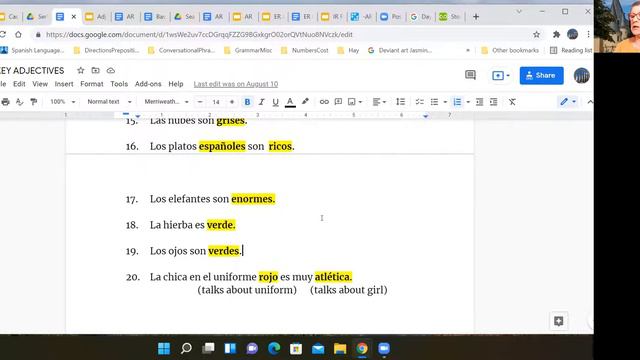Hide the menus with collapse arrow

[x=590, y=102]
